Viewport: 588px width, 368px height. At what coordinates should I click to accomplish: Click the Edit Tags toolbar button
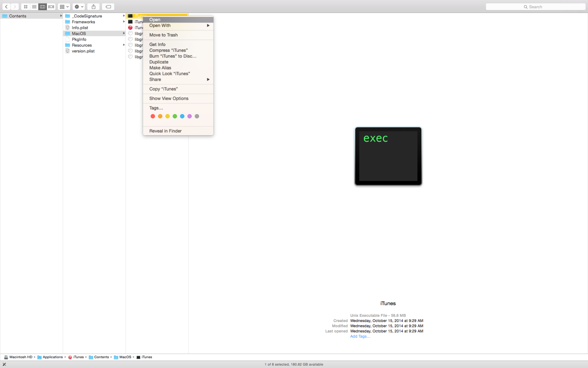[108, 6]
